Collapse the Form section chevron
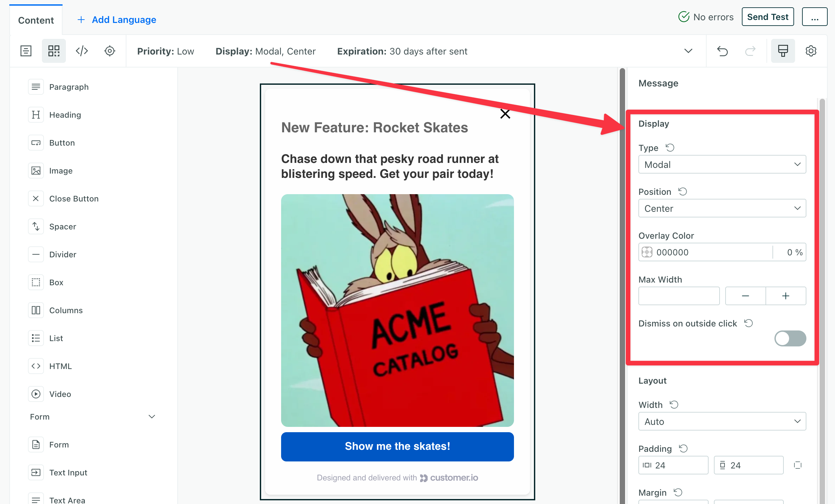Screen dimensions: 835x504 coord(152,417)
